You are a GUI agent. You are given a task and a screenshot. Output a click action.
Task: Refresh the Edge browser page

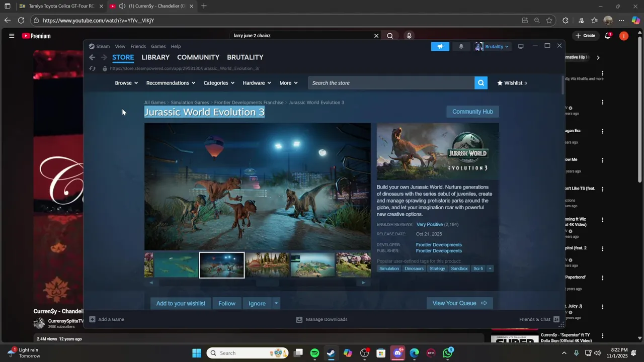21,20
